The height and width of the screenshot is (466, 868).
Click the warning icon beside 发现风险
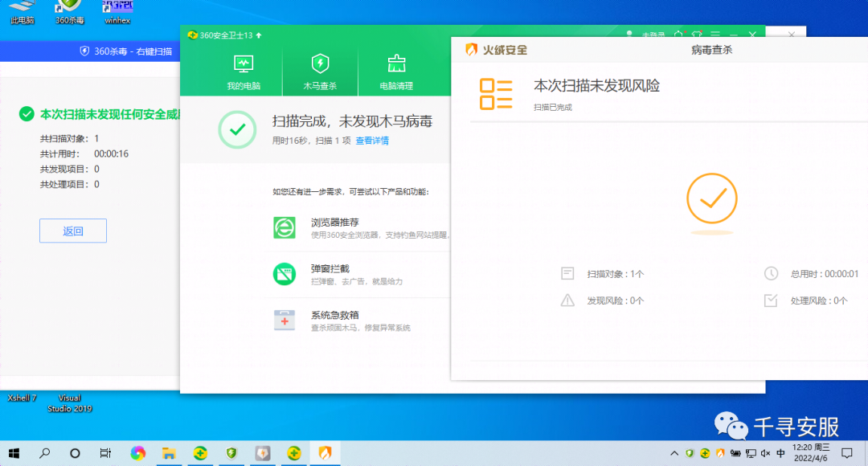click(567, 300)
